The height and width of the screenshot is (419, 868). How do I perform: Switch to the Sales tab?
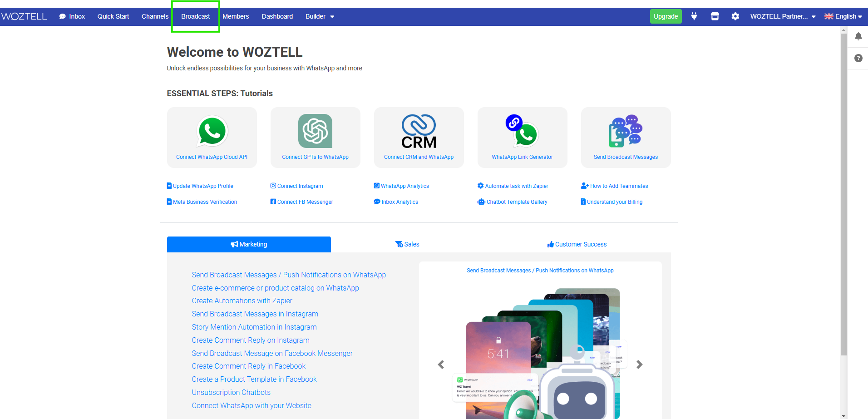point(407,244)
